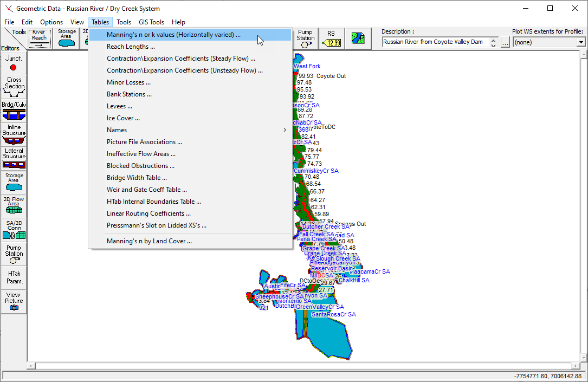
Task: Select Contraction\Expansion Coefficients (Unsteady Flow)
Action: point(191,70)
